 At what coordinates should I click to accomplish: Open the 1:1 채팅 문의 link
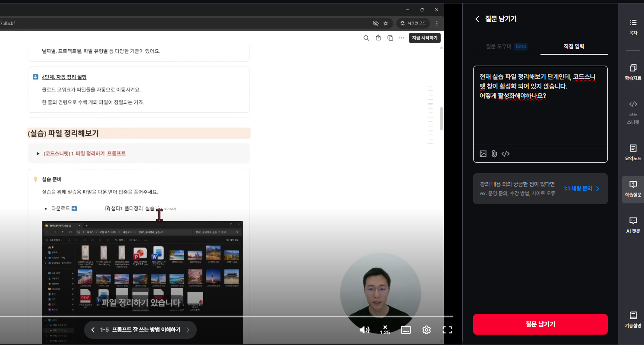coord(581,189)
